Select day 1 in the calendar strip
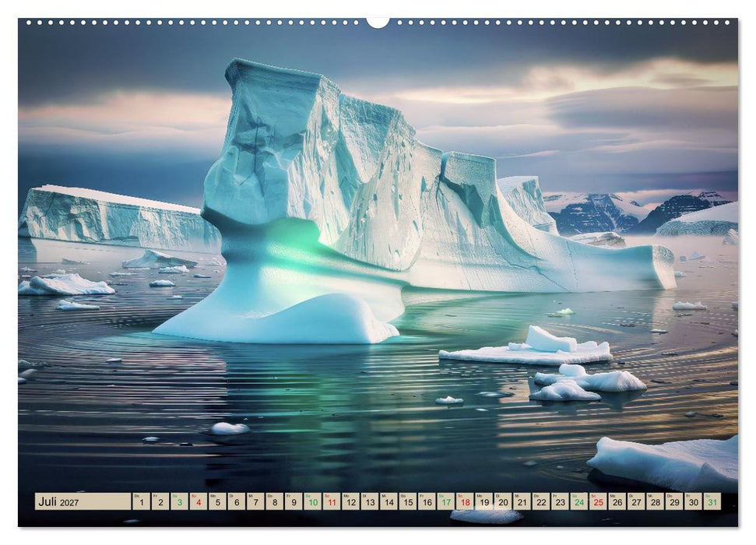Screen dimensions: 756x545 tap(142, 501)
